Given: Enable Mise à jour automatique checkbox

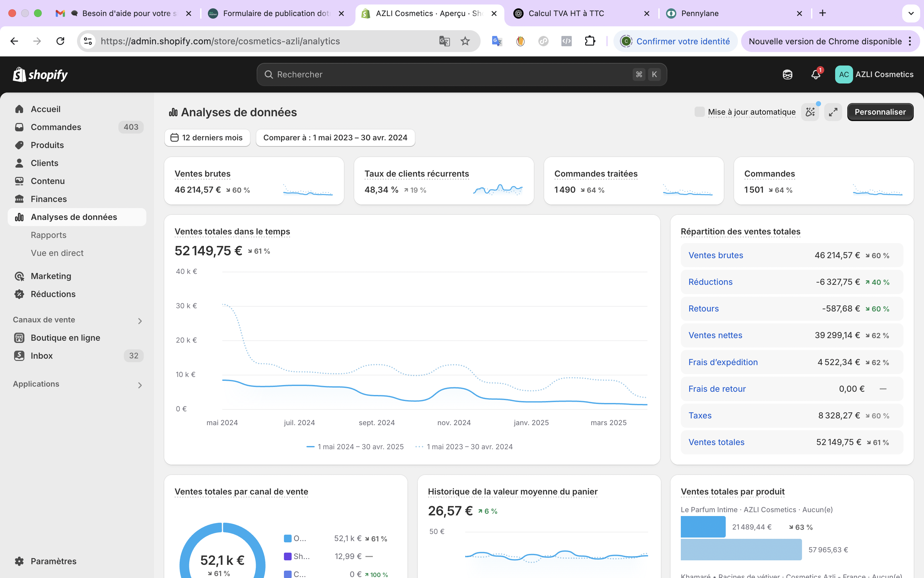Looking at the screenshot, I should pyautogui.click(x=699, y=112).
